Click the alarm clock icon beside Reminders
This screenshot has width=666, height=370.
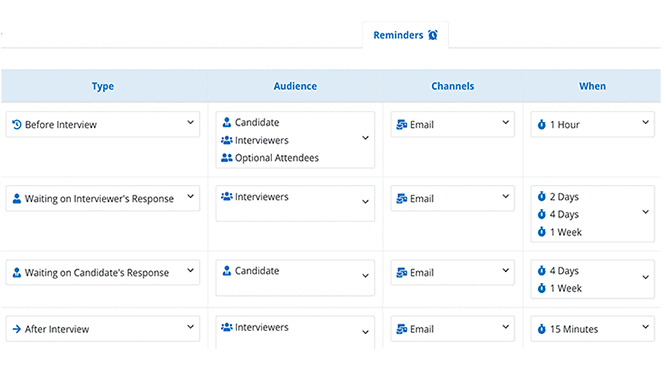pyautogui.click(x=433, y=35)
